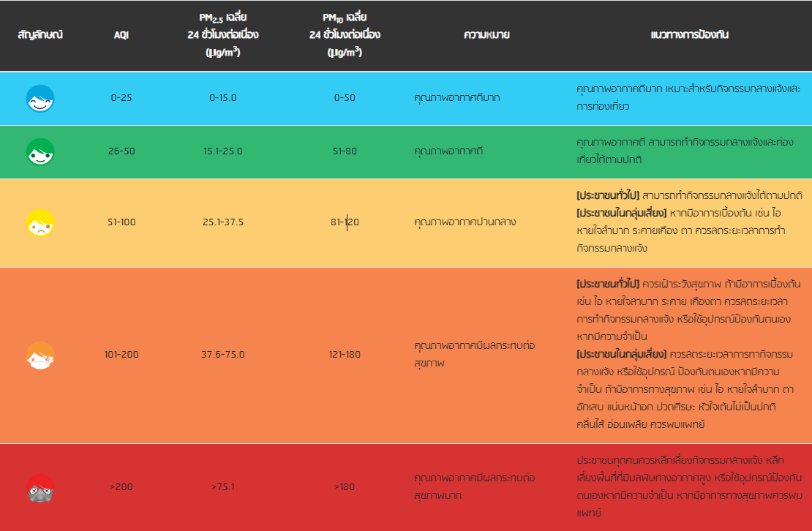The width and height of the screenshot is (812, 531).
Task: Click the คุณภาพอากาศดีมาก meaning text
Action: click(456, 98)
